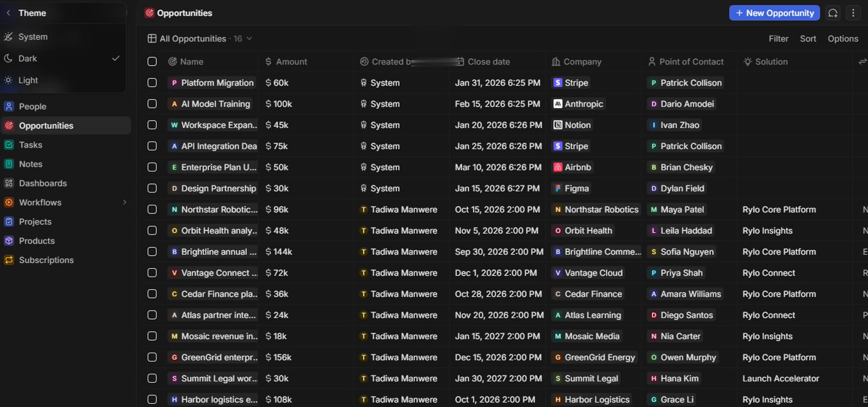Open the Company column header menu

click(577, 62)
